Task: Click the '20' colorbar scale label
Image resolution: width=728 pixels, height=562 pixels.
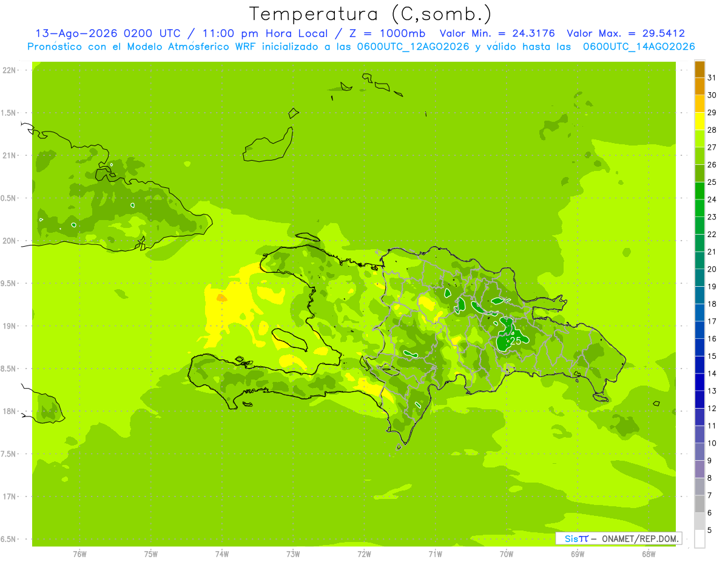Action: (712, 269)
